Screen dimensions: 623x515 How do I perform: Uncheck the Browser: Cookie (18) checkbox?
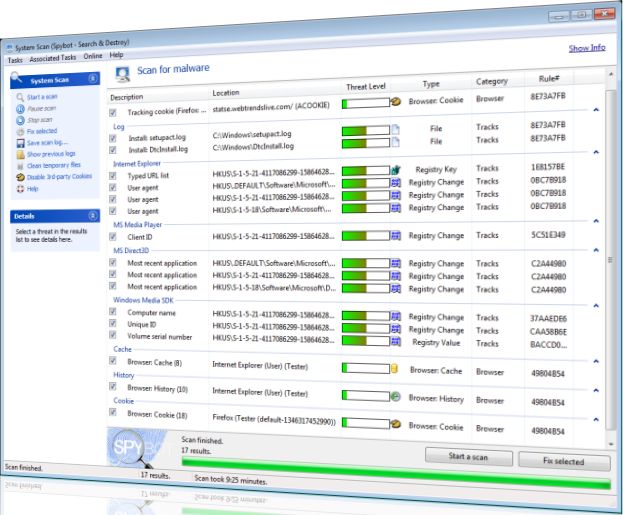point(113,412)
